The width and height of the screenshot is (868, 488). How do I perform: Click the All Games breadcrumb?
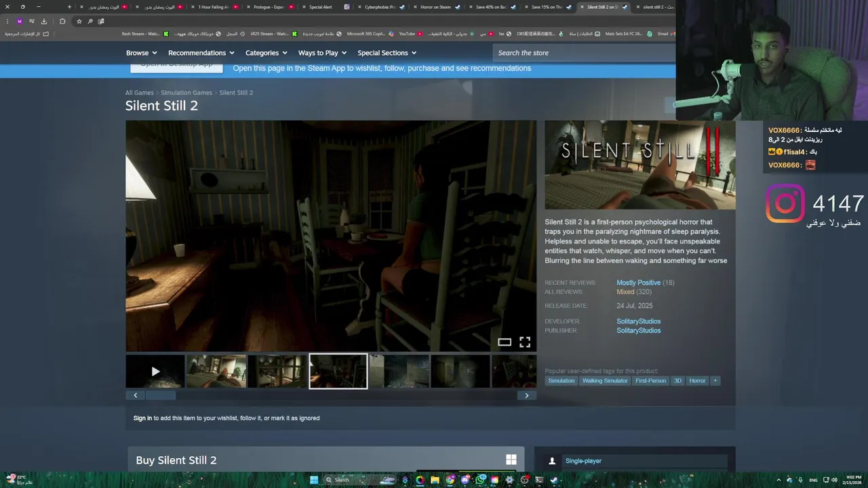(x=139, y=93)
